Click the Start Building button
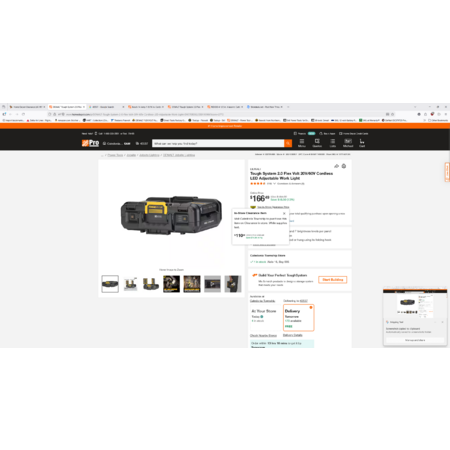This screenshot has height=450, width=450. [x=333, y=280]
